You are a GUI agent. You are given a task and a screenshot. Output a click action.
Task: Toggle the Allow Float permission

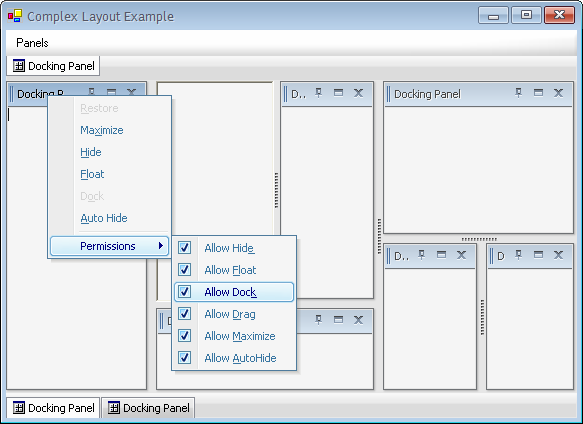coord(234,270)
